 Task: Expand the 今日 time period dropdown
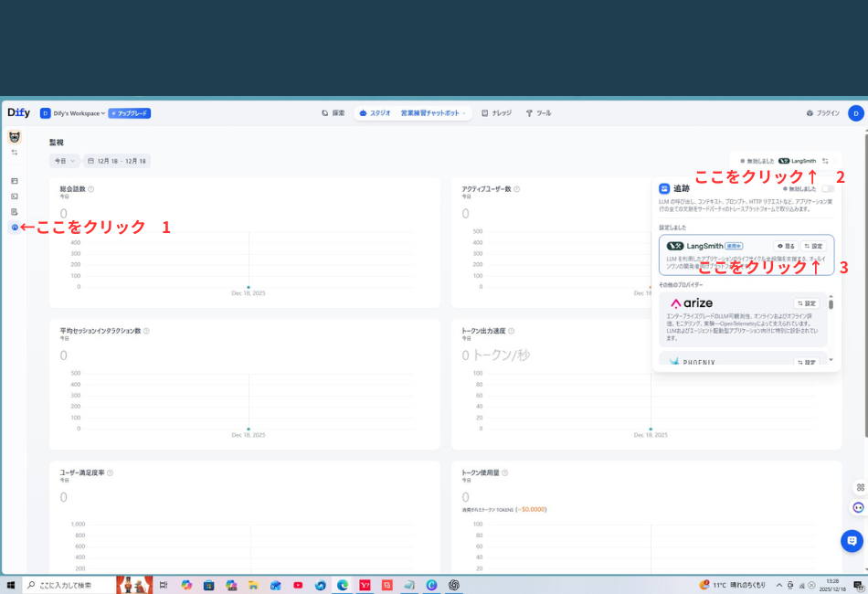62,160
